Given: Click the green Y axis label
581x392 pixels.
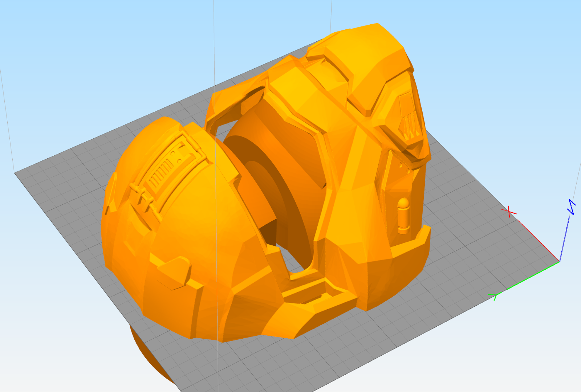Looking at the screenshot, I should coord(495,296).
